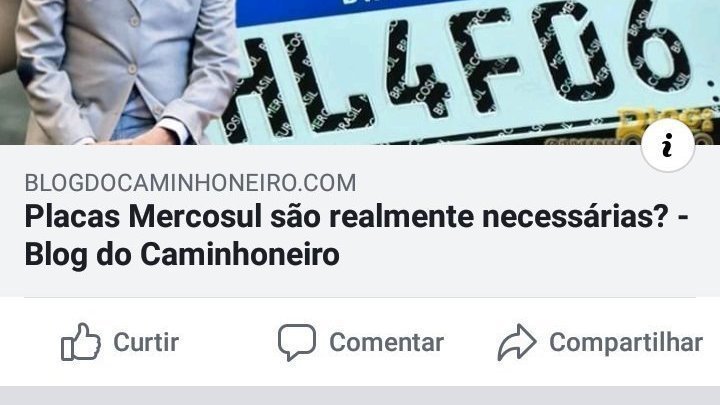Tap the curved share arrow icon
720x405 pixels.
tap(517, 342)
